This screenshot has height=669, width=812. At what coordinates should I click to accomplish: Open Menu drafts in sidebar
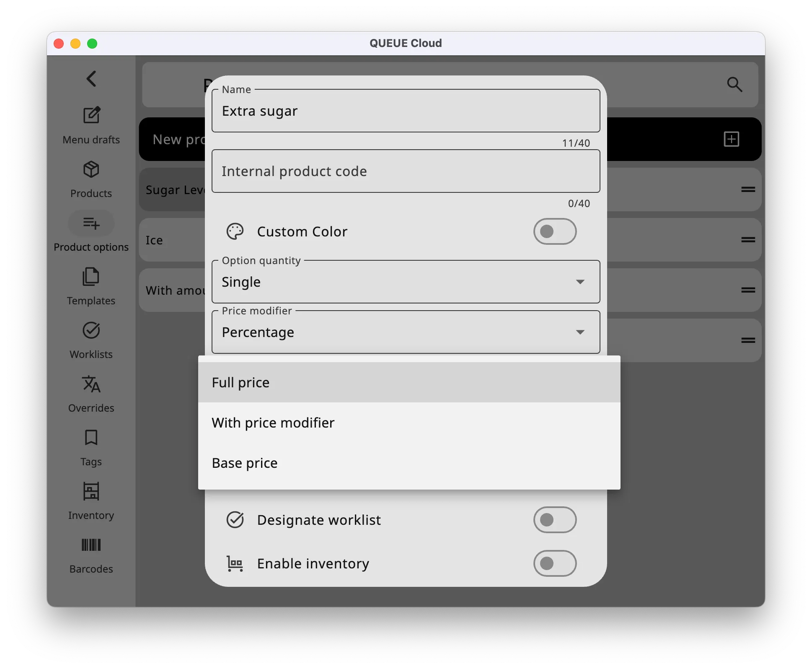91,124
